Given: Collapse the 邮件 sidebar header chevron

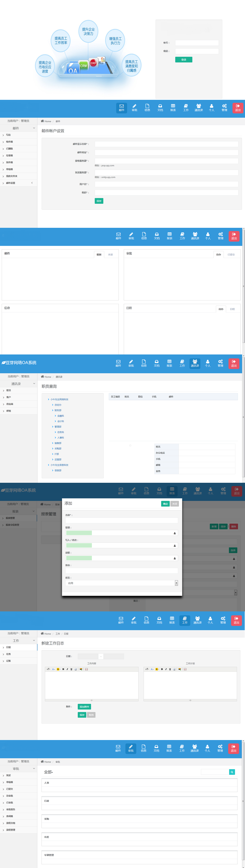Looking at the screenshot, I should point(34,128).
